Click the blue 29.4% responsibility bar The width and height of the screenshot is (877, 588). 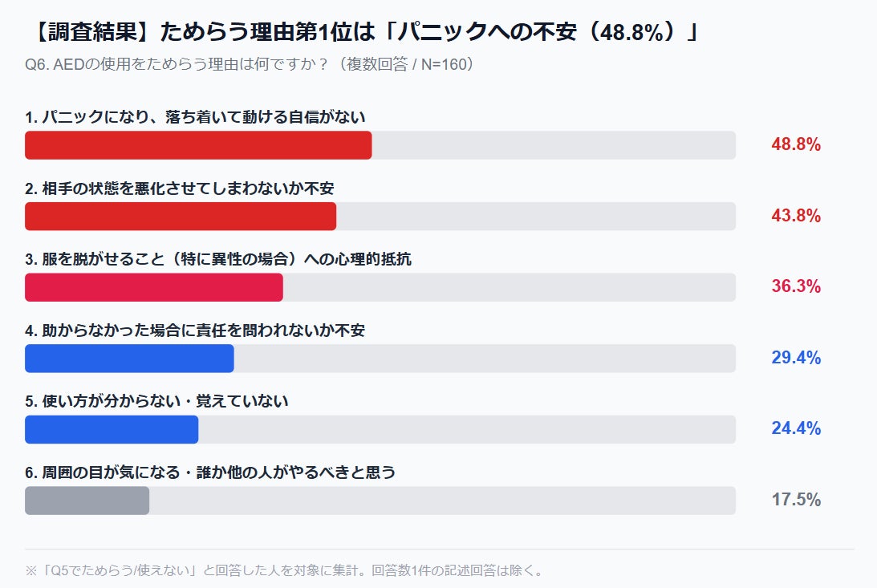[x=129, y=359]
